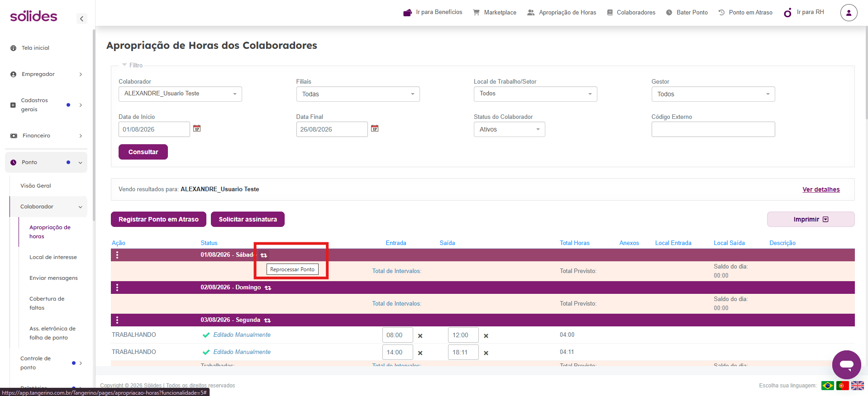This screenshot has width=868, height=396.
Task: Click Editado Manualmente for the 08:00 row
Action: tap(242, 335)
